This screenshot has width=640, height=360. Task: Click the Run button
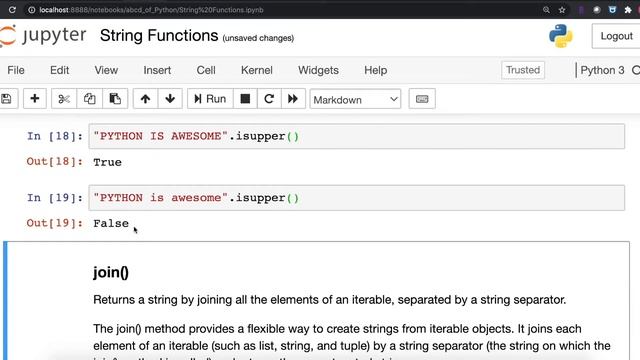[210, 99]
